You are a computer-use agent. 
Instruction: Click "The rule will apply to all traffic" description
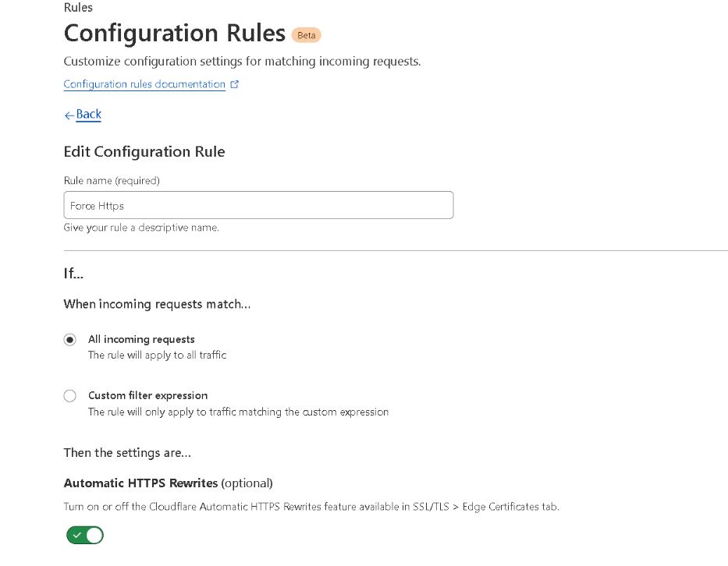point(157,355)
